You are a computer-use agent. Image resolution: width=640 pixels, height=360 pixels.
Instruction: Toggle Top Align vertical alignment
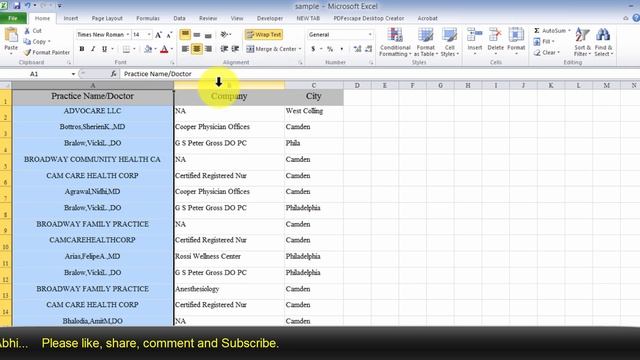(x=185, y=35)
